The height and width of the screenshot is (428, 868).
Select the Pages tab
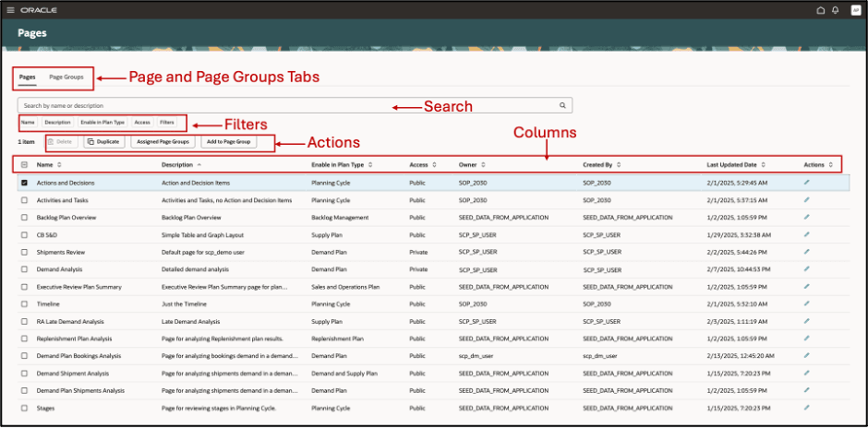point(27,77)
